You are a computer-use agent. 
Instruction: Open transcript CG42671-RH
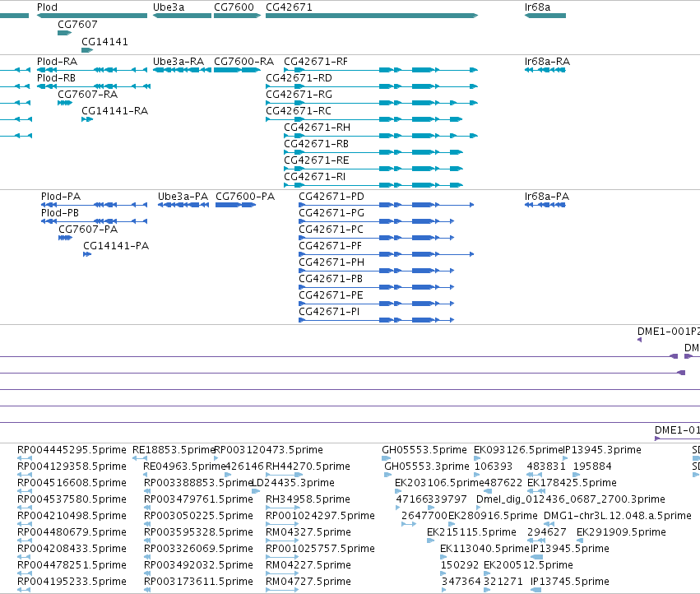317,128
